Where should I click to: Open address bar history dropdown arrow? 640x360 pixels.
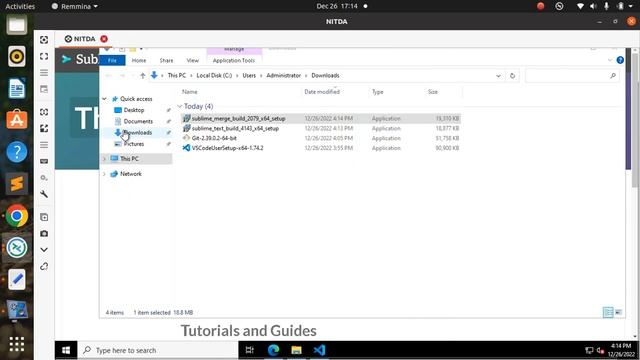[x=498, y=76]
